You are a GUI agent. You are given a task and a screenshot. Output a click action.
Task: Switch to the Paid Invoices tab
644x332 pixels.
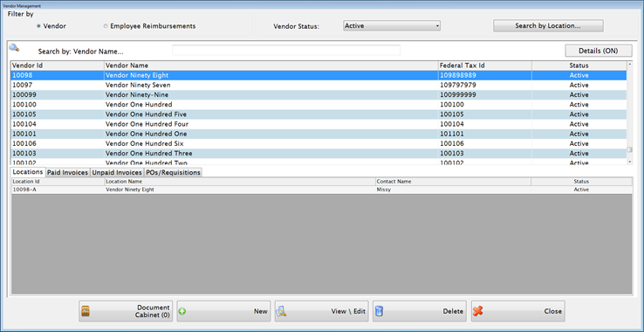[68, 172]
